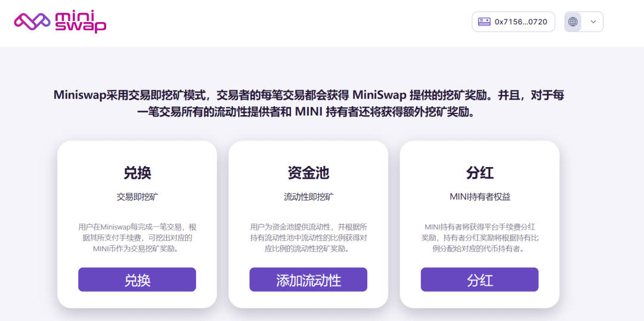Select the 分红 card heading
Image resolution: width=644 pixels, height=321 pixels.
coord(479,173)
